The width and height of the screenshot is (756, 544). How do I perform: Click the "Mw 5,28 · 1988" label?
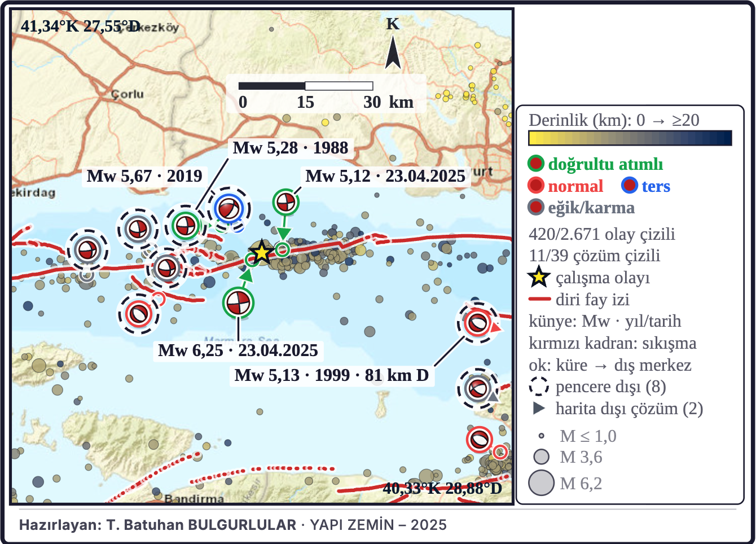click(x=291, y=148)
